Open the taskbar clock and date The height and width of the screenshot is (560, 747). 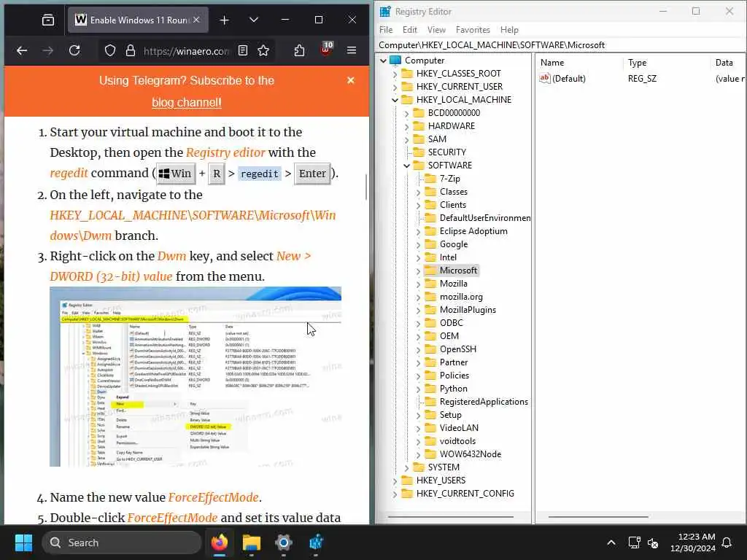[693, 542]
